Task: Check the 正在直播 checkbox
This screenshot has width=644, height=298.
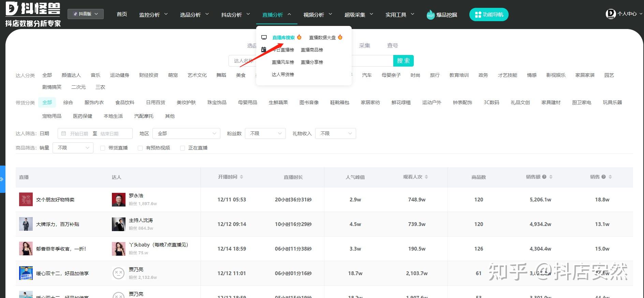Action: pyautogui.click(x=182, y=148)
